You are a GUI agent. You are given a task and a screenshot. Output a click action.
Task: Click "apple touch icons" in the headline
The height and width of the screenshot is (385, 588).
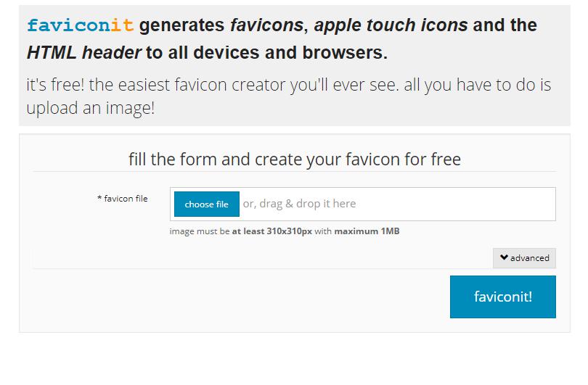click(391, 25)
